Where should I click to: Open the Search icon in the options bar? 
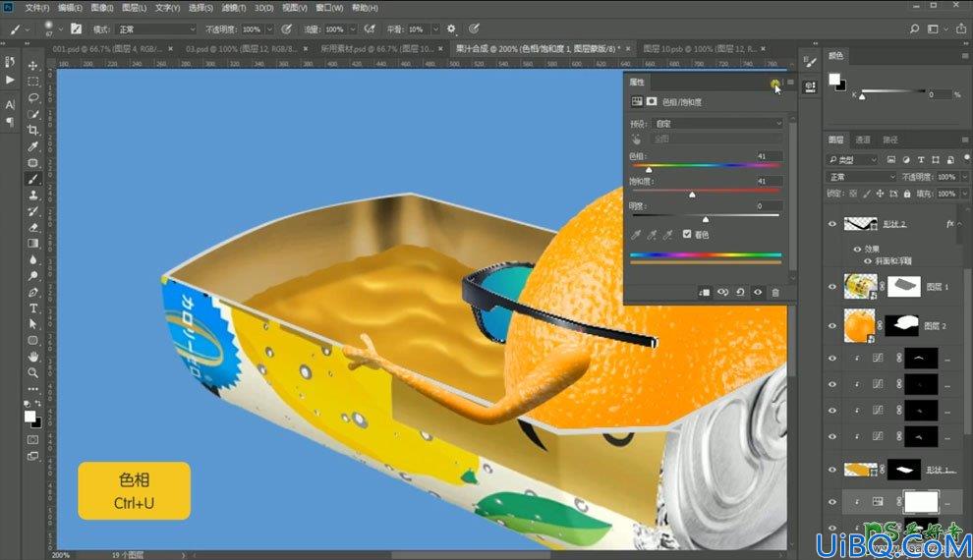(x=914, y=29)
